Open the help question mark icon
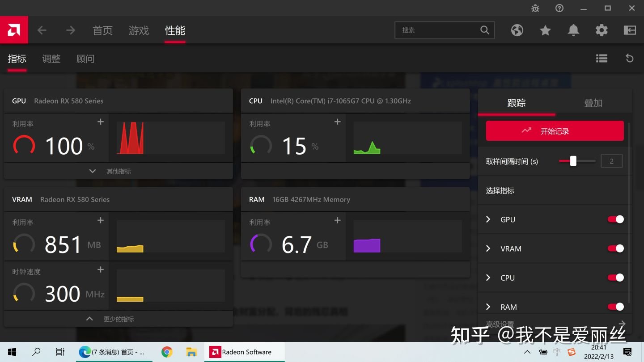The image size is (644, 362). 559,8
